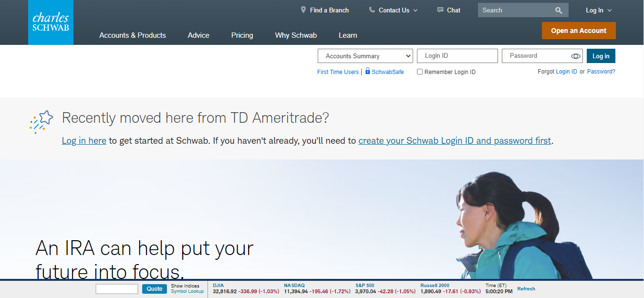
Task: Click the DJIA value 32,816.92
Action: click(x=225, y=291)
